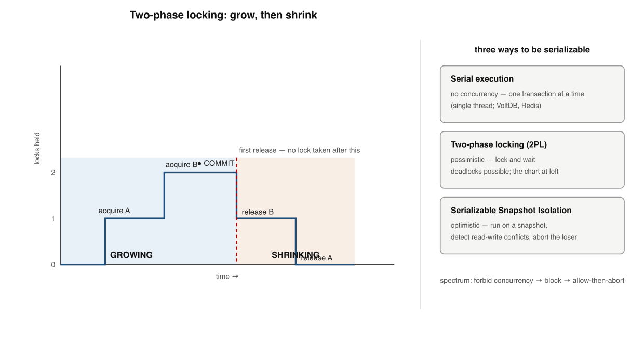Open the Serializable Snapshot Isolation card

(x=532, y=226)
